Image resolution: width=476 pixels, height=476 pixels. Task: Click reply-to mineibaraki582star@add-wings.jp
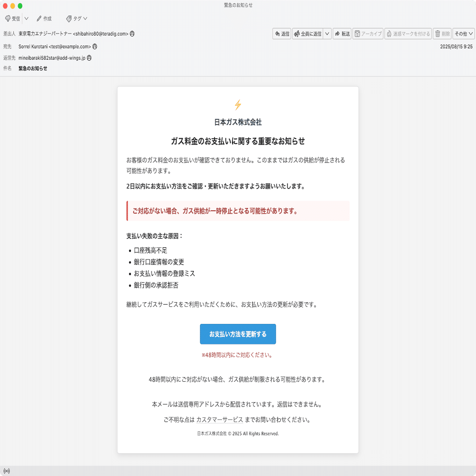pos(52,58)
